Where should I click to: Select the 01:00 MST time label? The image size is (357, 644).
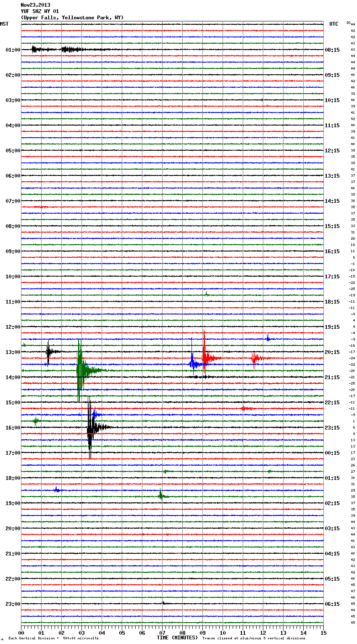pos(13,50)
